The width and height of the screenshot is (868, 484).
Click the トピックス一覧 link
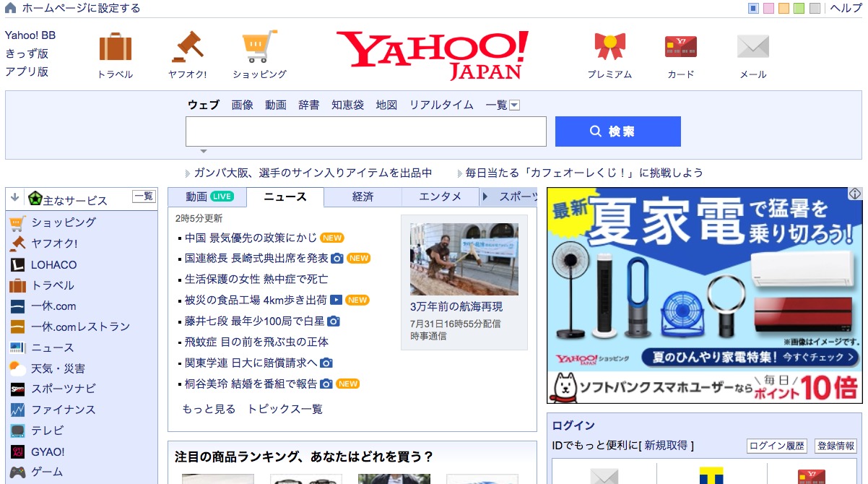285,409
